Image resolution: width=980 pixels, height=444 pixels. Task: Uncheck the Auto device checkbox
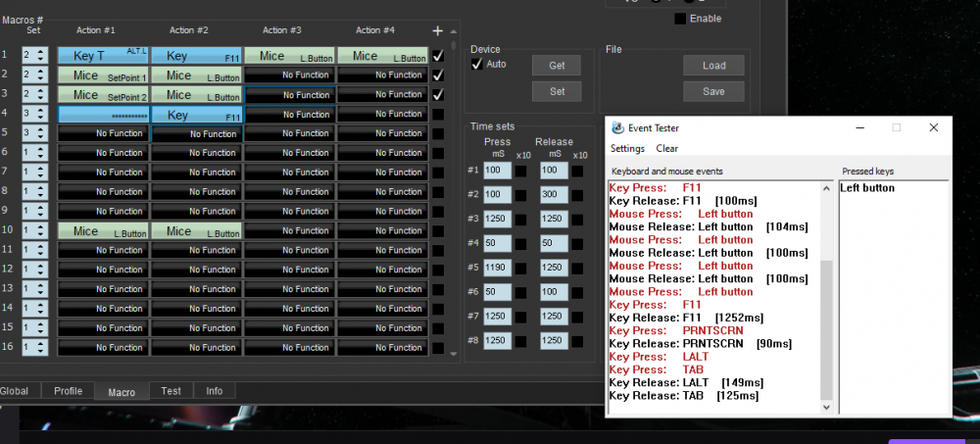click(477, 64)
